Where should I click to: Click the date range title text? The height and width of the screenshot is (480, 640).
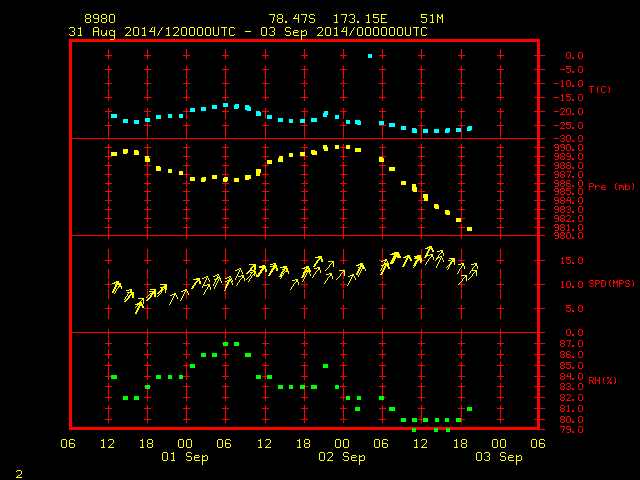(x=248, y=32)
